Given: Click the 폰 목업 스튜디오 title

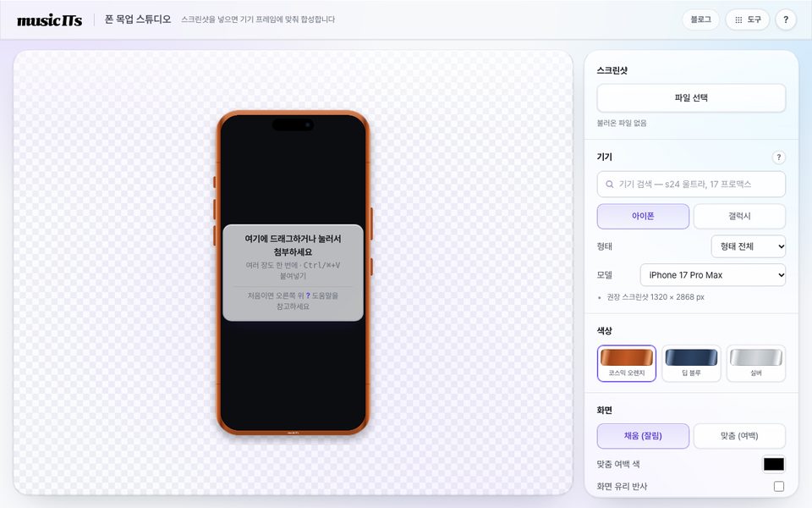Looking at the screenshot, I should [x=138, y=19].
